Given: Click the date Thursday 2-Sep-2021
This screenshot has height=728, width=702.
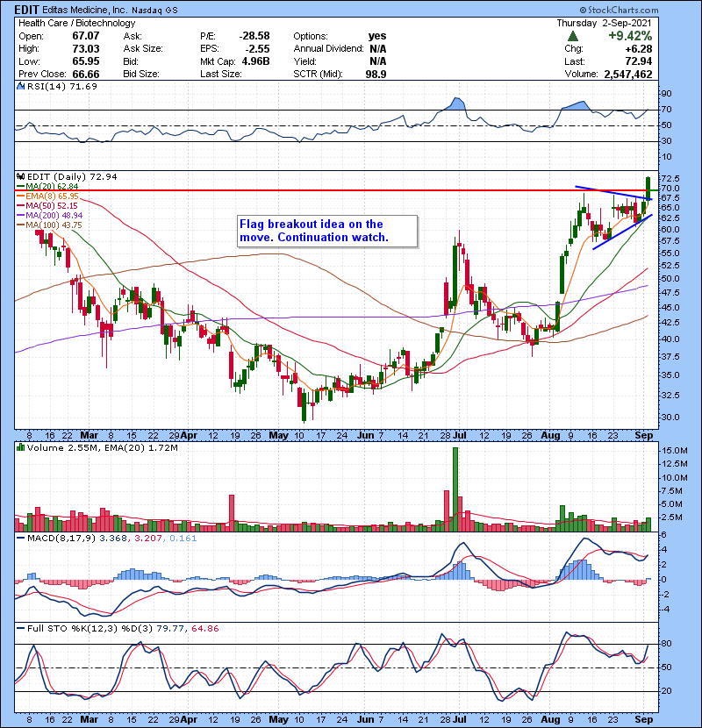Looking at the screenshot, I should 604,23.
